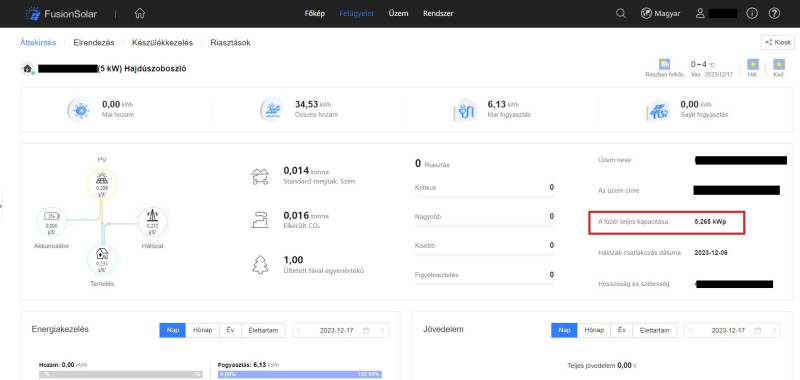Go to previous day in Energiakezelés

[x=299, y=331]
